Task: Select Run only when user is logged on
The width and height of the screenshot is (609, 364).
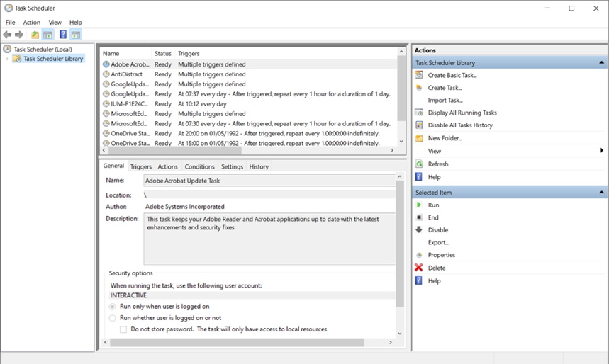Action: point(113,307)
